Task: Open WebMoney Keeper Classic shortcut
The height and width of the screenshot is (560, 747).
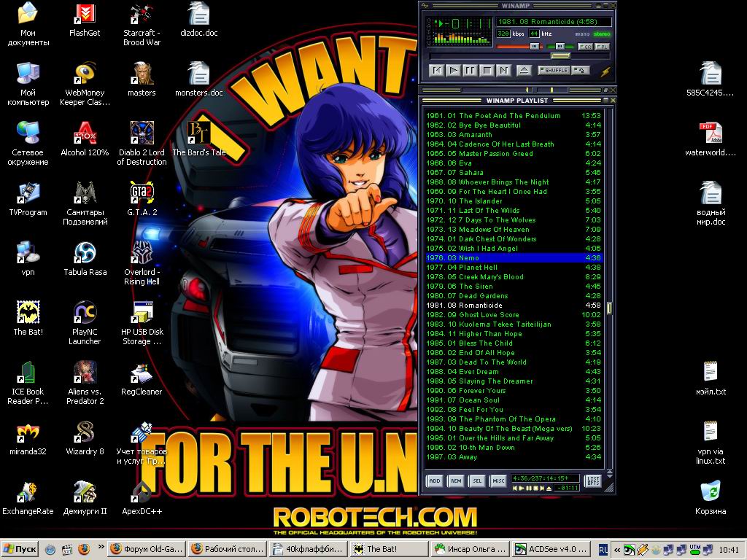Action: (x=85, y=85)
